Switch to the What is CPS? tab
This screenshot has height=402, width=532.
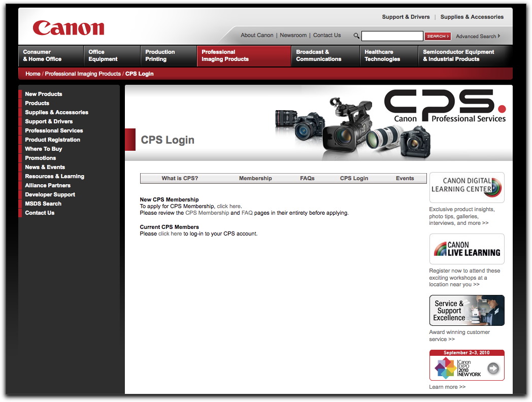click(x=180, y=179)
